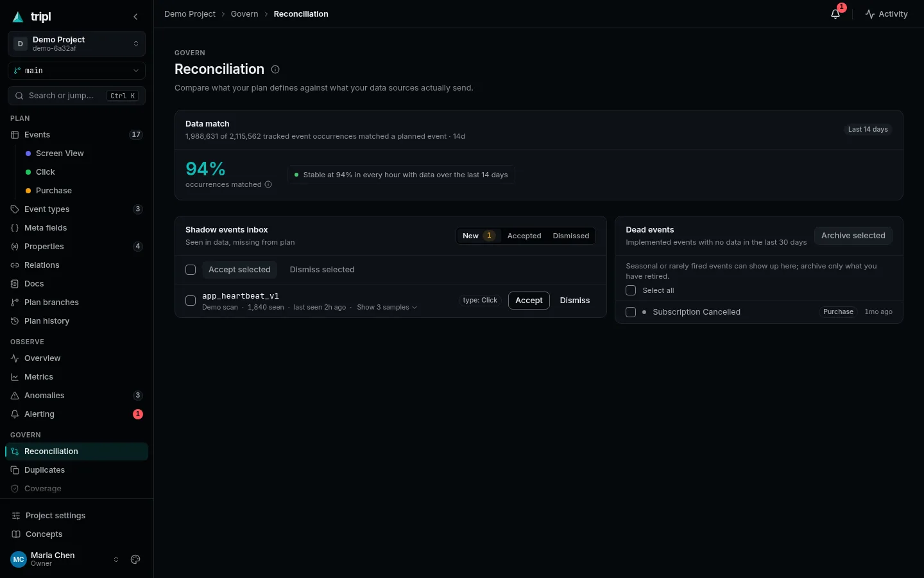924x578 pixels.
Task: Open the Purchase event in the sidebar
Action: pyautogui.click(x=81, y=191)
